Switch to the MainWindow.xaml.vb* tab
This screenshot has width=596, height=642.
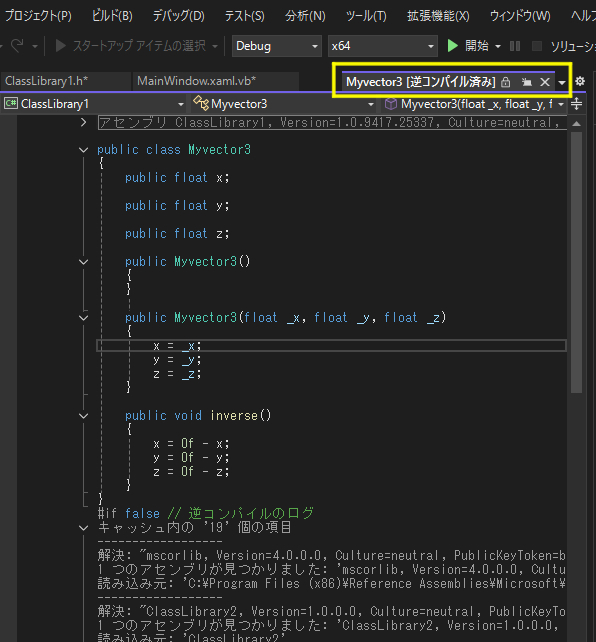click(216, 81)
